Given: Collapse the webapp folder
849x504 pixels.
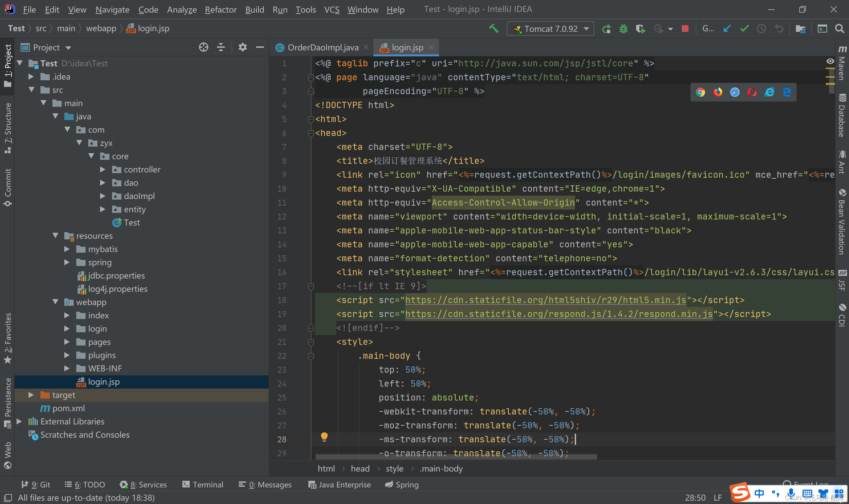Looking at the screenshot, I should (56, 302).
